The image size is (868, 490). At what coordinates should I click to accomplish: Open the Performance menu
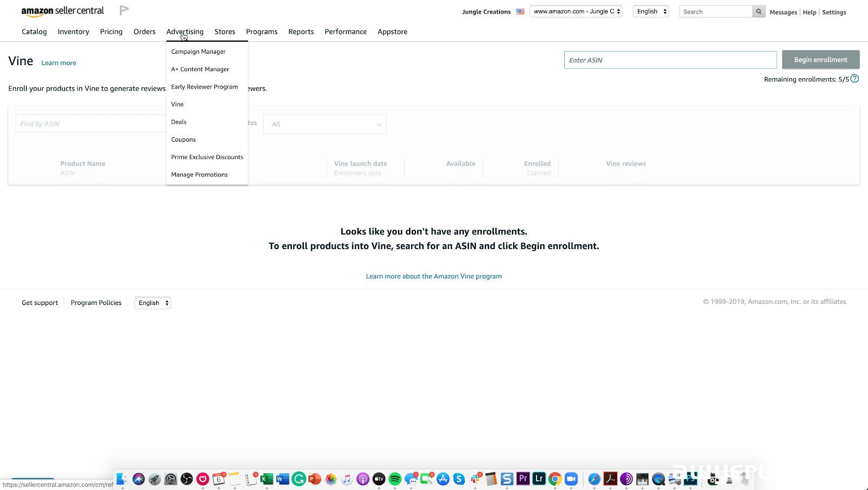click(346, 31)
